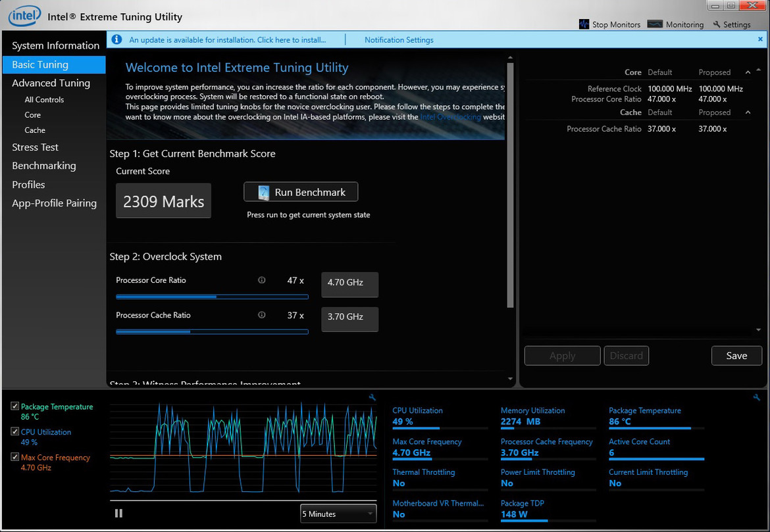The image size is (770, 532).
Task: Open Notification Settings link
Action: (x=399, y=39)
